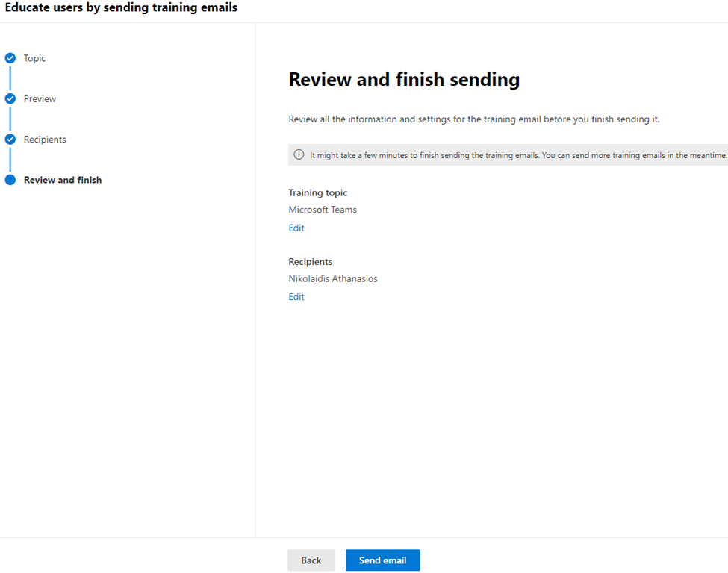Click the info icon in the notice banner
This screenshot has height=573, width=728.
pyautogui.click(x=299, y=155)
